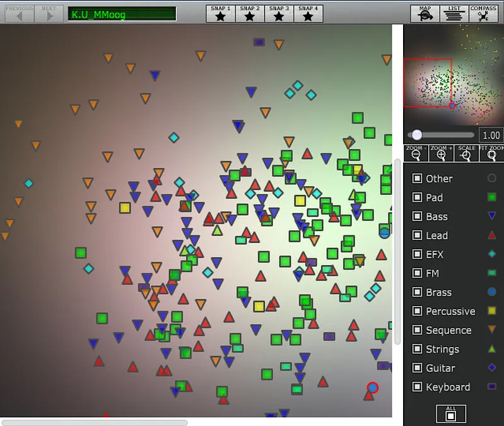Click the zoom level slider handle

click(x=417, y=134)
